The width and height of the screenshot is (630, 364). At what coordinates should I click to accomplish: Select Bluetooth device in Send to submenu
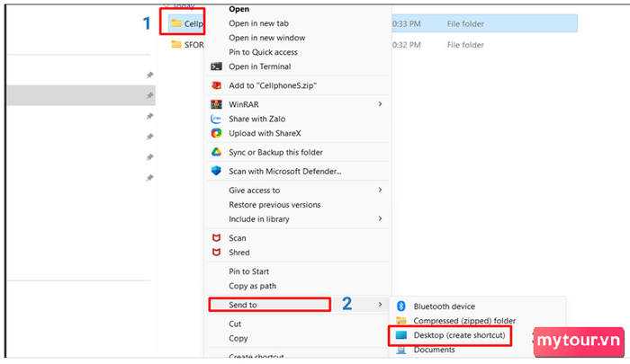click(x=445, y=306)
